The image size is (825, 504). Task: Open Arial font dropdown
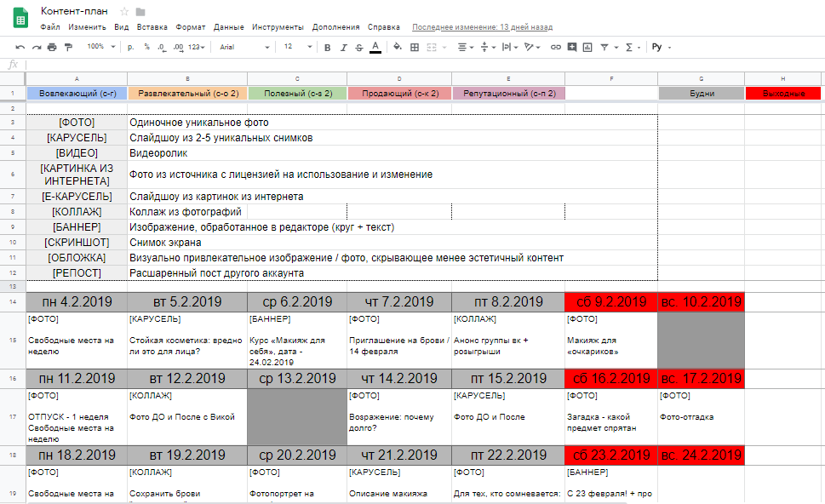tap(244, 47)
